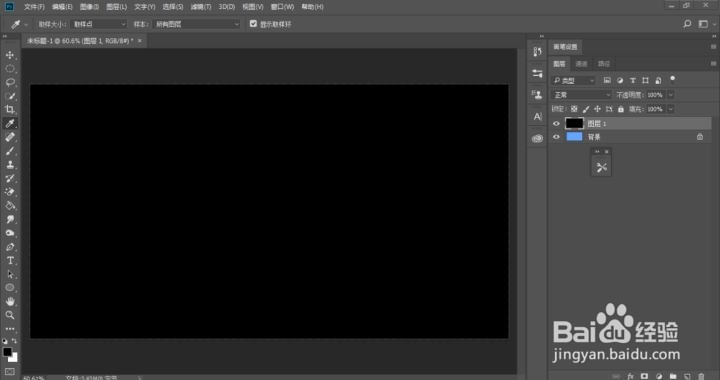Select the Horizontal Type tool
Image resolution: width=720 pixels, height=380 pixels.
pos(10,260)
